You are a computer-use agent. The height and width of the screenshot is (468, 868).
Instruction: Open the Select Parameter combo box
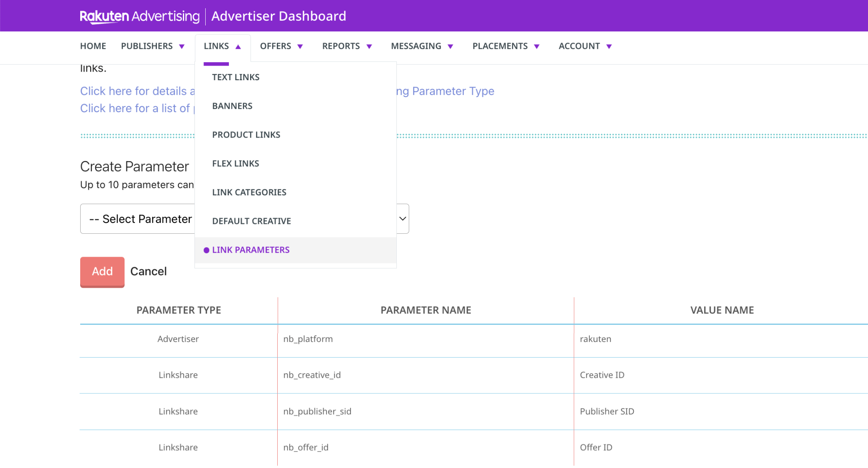click(244, 219)
